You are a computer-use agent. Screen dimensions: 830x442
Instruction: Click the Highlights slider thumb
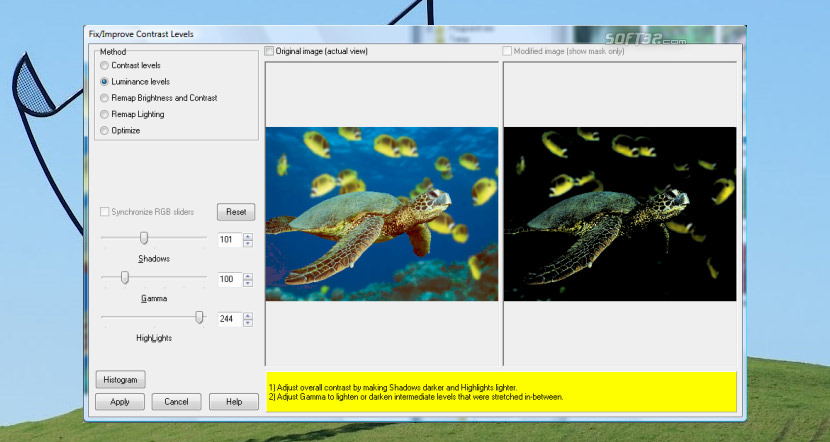(x=199, y=317)
